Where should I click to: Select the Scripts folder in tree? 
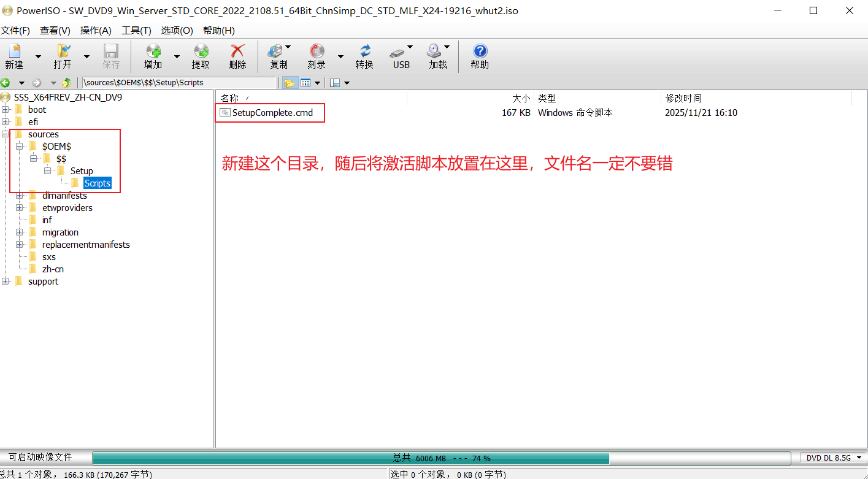pos(98,183)
